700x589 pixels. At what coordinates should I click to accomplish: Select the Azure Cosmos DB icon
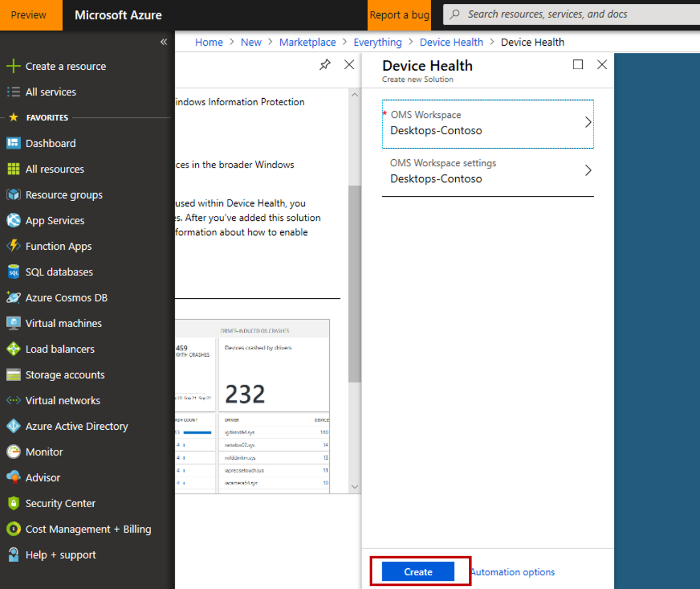pos(13,298)
